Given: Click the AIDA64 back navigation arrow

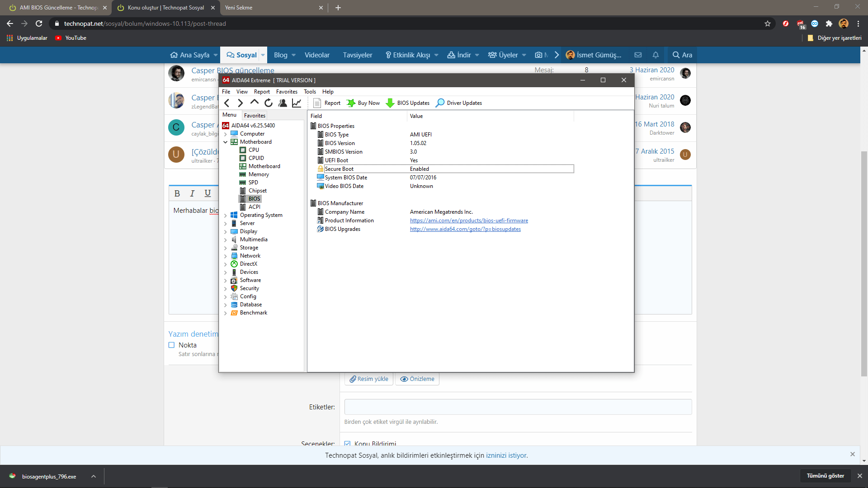Looking at the screenshot, I should pos(227,103).
